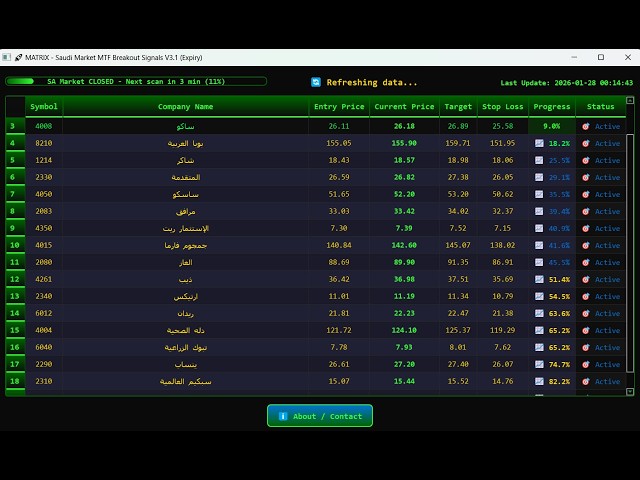
Task: Sort by Current Price column header
Action: [404, 107]
